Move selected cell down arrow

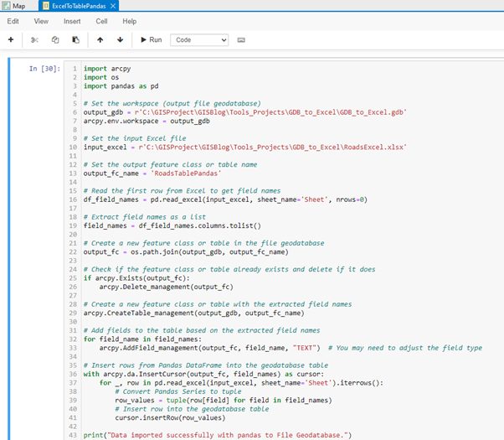click(121, 40)
